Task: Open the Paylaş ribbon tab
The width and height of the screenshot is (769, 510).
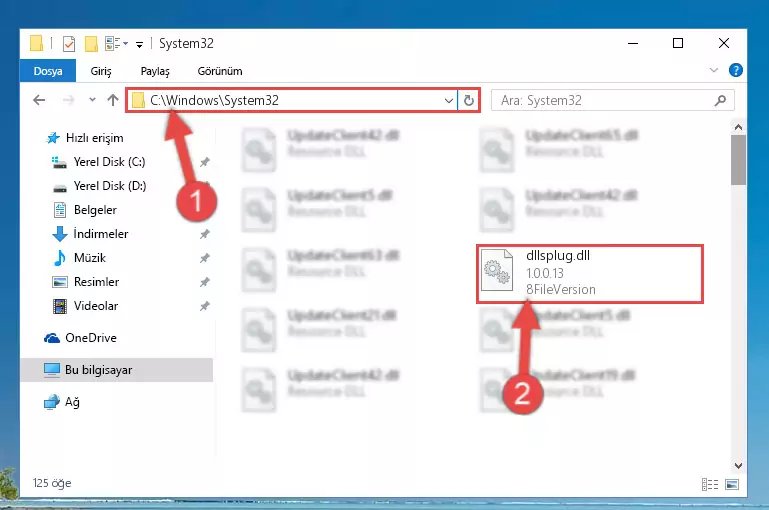Action: point(155,71)
